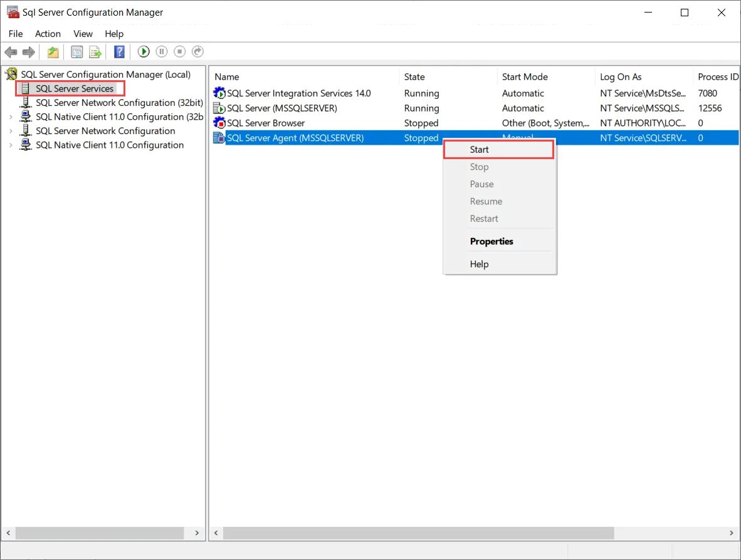Sort by the Process ID column header
The height and width of the screenshot is (560, 741).
tap(716, 76)
